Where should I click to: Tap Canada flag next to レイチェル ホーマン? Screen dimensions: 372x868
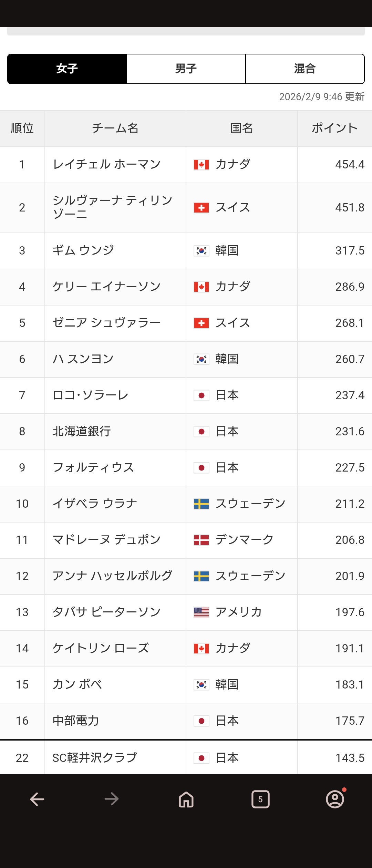(x=201, y=165)
